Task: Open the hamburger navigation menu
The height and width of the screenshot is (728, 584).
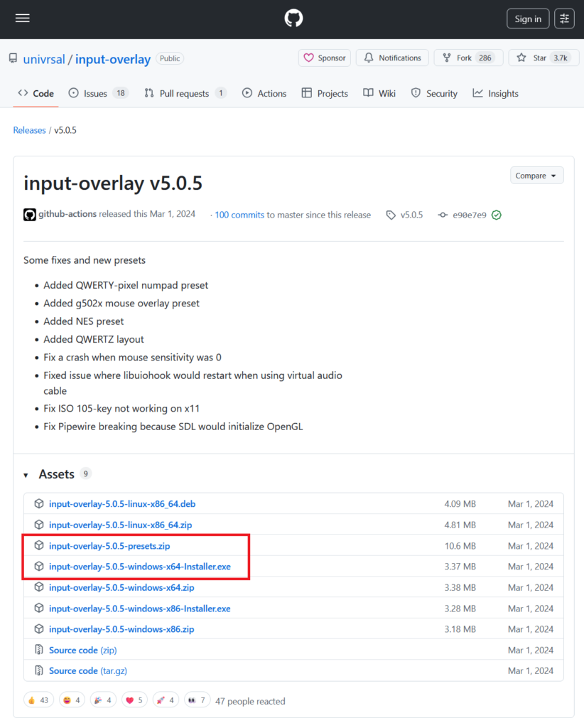Action: [22, 18]
